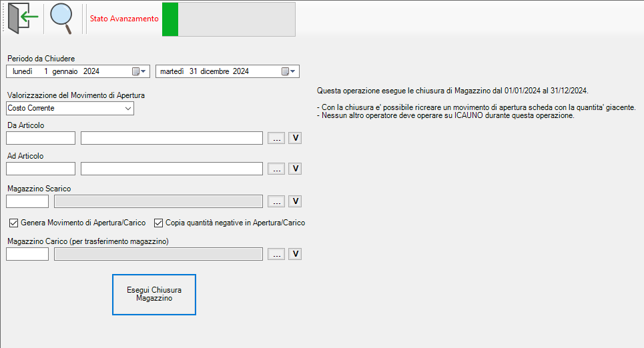644x348 pixels.
Task: Click Esegui Chiusura Magazzino button
Action: pyautogui.click(x=153, y=294)
